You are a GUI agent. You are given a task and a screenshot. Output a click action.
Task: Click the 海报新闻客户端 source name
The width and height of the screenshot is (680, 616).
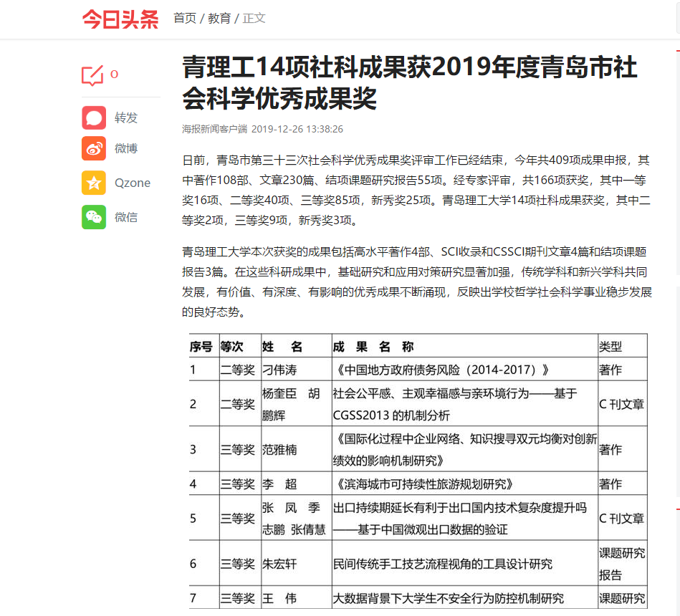pos(214,129)
